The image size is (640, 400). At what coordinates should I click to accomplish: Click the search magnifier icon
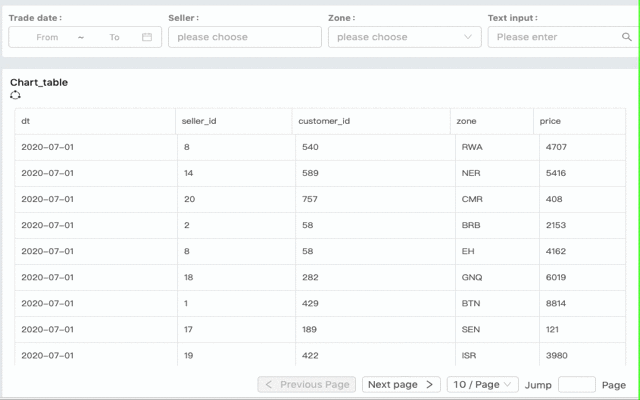[x=627, y=37]
